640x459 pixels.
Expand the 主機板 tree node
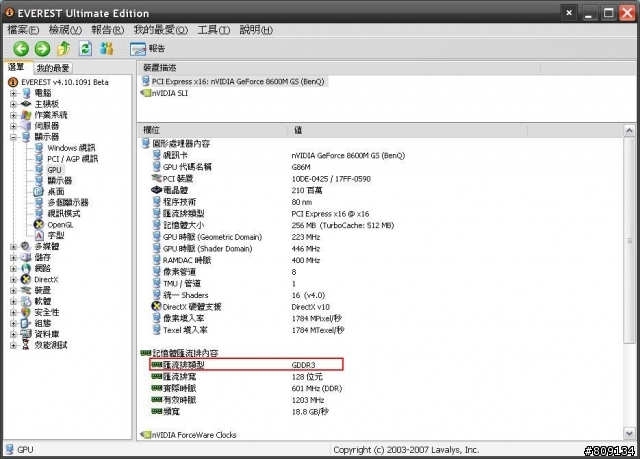[13, 104]
